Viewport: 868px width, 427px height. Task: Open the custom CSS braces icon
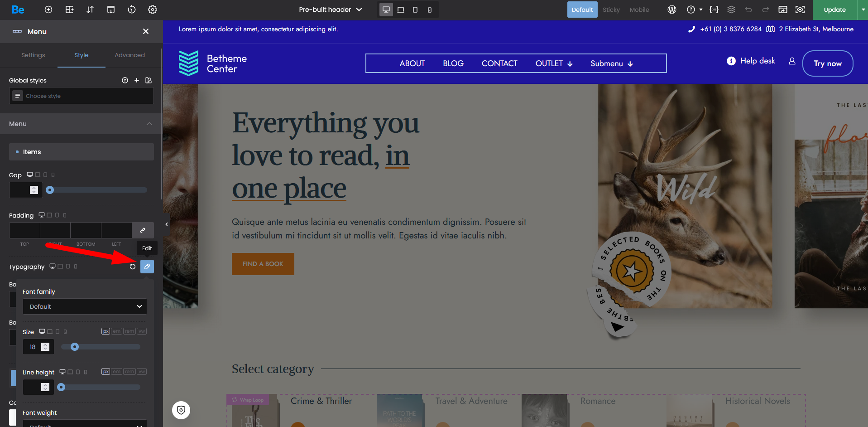(x=714, y=10)
